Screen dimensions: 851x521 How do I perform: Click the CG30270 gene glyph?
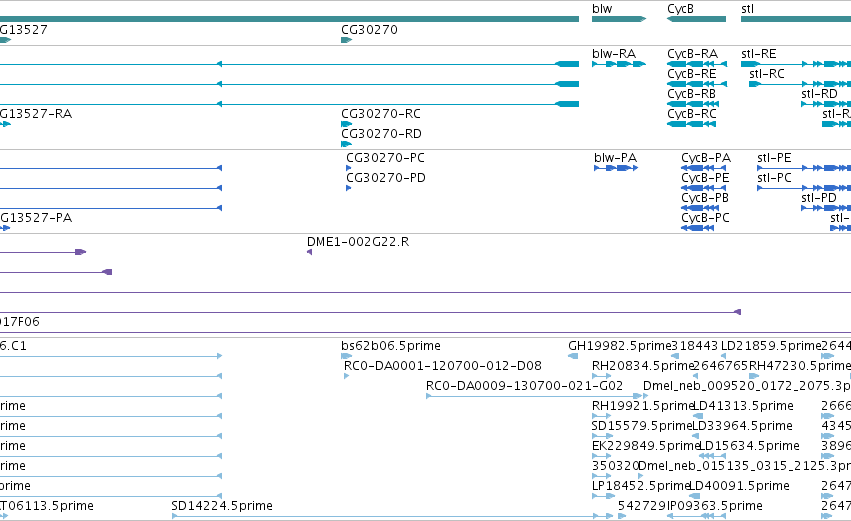click(346, 40)
